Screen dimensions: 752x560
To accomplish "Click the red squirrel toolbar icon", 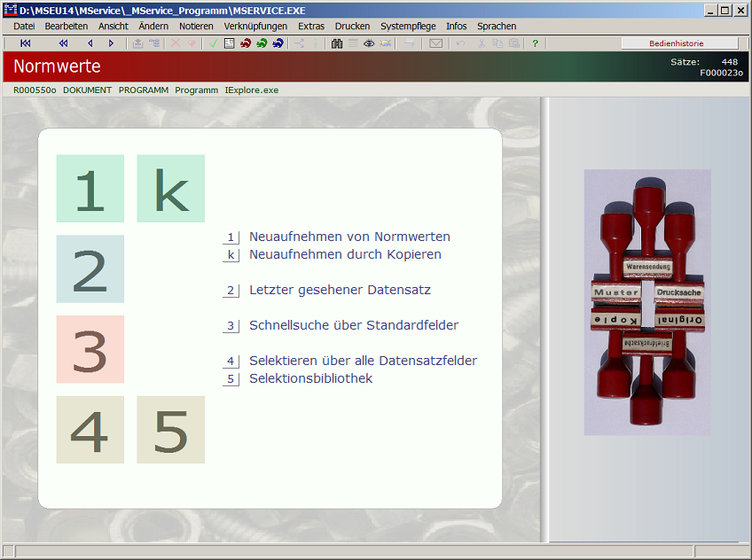I will point(246,43).
